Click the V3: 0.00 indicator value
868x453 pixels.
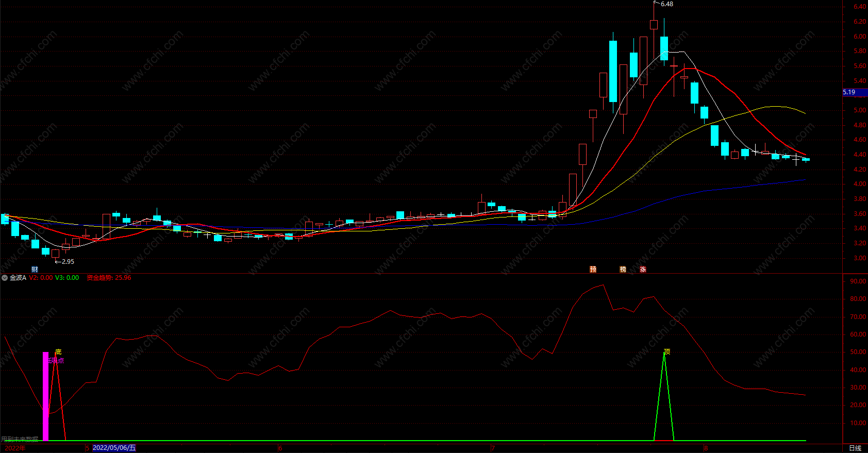[x=67, y=278]
